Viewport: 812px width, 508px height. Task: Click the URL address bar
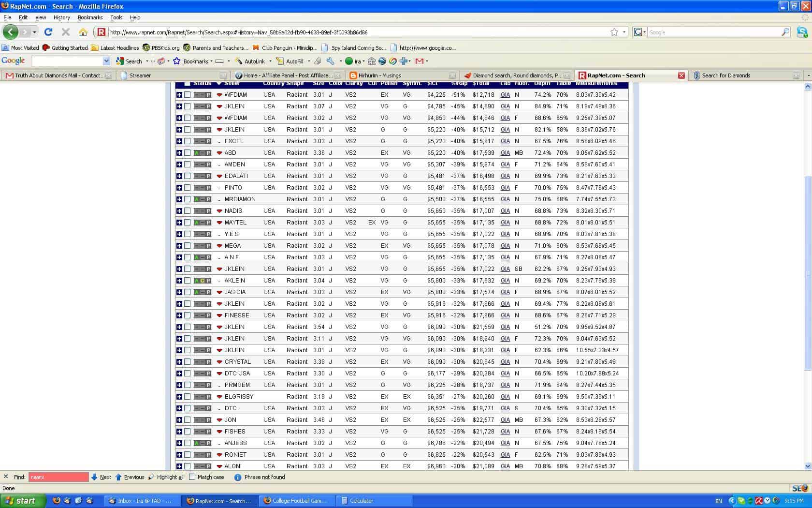pos(358,32)
